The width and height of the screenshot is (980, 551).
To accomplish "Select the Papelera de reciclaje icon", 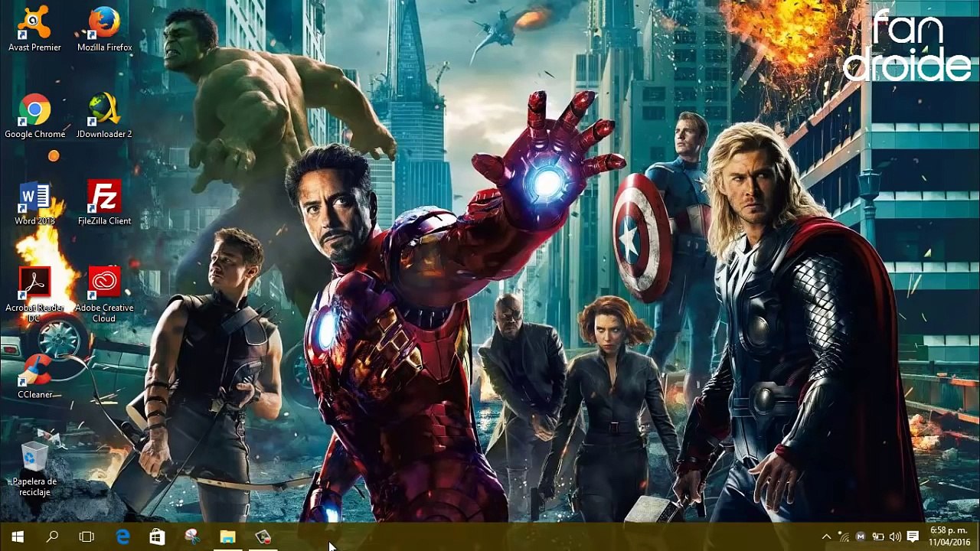I will (x=34, y=469).
